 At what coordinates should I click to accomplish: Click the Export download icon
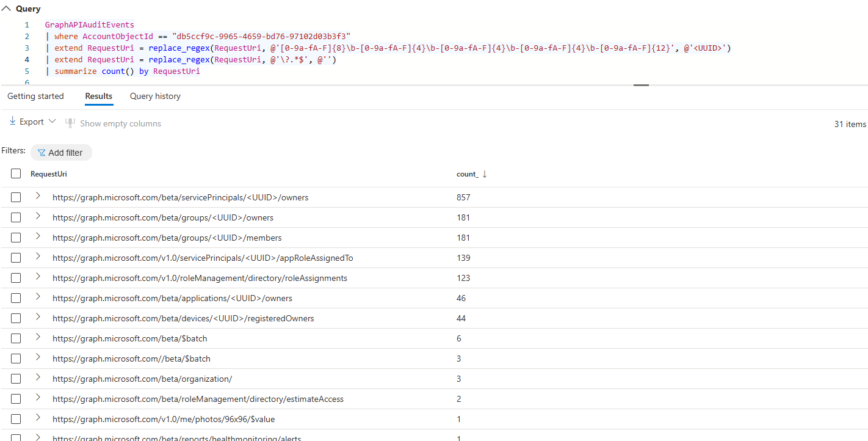12,122
